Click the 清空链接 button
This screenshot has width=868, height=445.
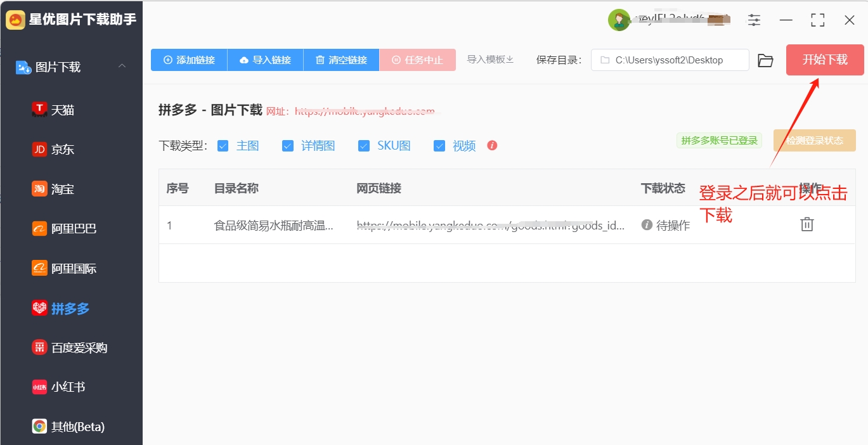pyautogui.click(x=341, y=60)
